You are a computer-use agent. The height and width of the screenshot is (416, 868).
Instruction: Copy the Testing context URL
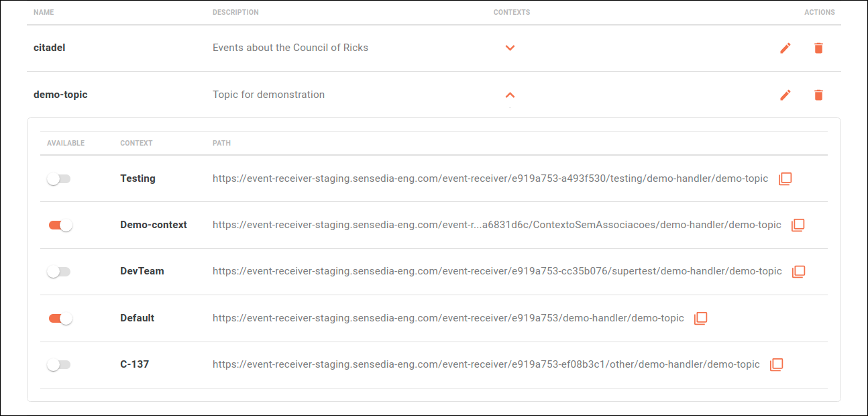[x=785, y=178]
